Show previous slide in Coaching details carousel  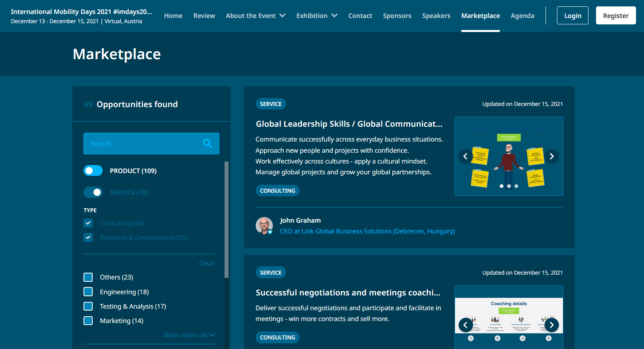coord(465,325)
